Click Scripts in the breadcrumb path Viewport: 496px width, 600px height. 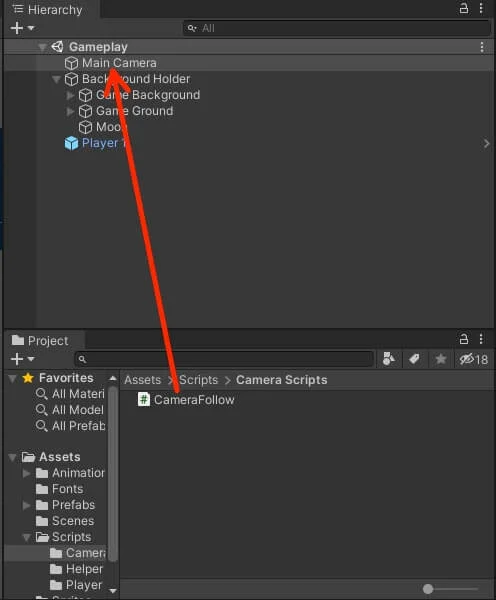tap(198, 380)
